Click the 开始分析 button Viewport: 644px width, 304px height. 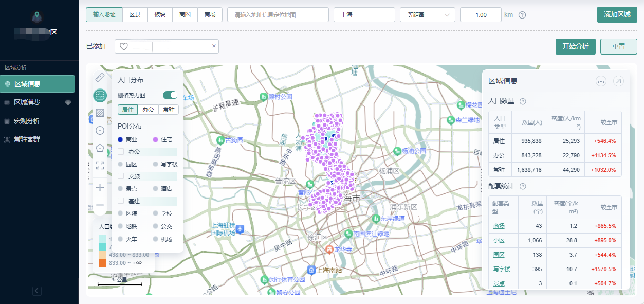575,46
